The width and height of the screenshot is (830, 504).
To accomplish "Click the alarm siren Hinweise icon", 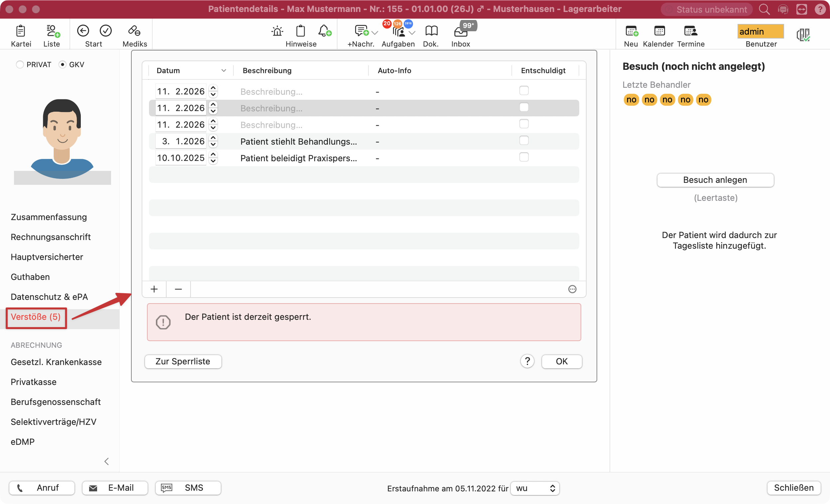I will [x=277, y=31].
